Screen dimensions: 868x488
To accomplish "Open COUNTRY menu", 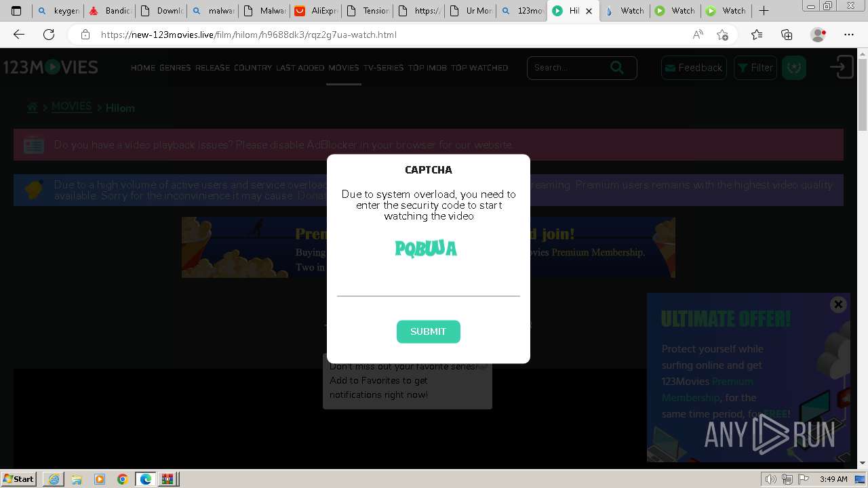I will point(253,68).
